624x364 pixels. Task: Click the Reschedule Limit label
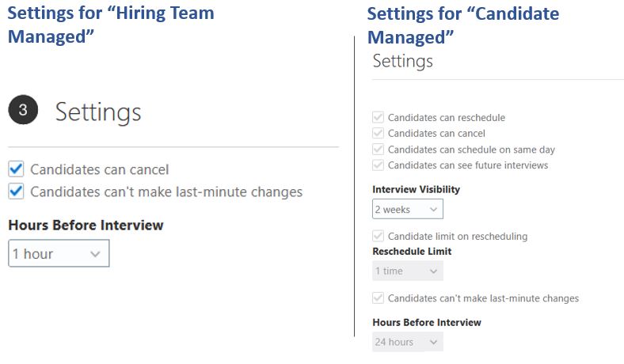412,252
